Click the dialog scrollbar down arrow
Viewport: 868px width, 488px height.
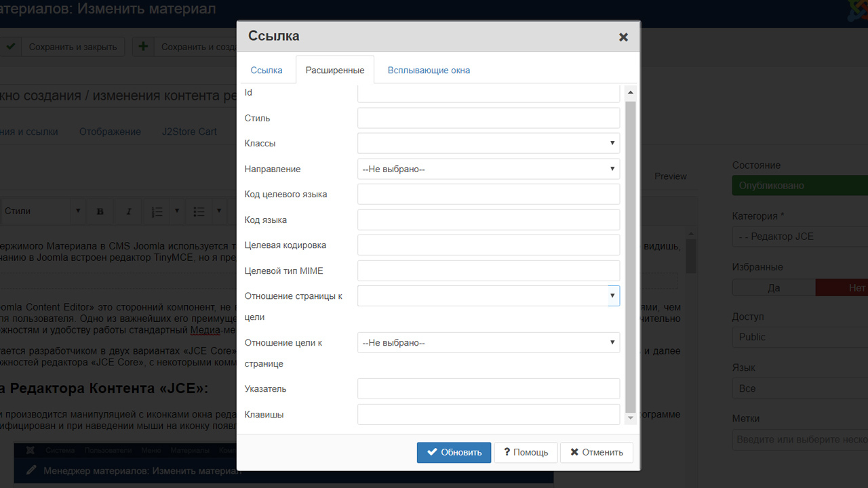631,418
